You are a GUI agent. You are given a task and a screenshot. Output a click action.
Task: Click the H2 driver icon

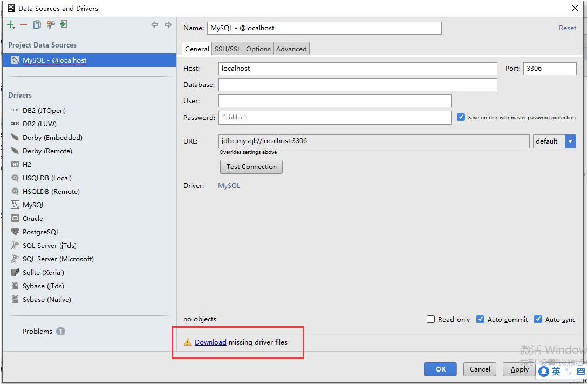15,164
